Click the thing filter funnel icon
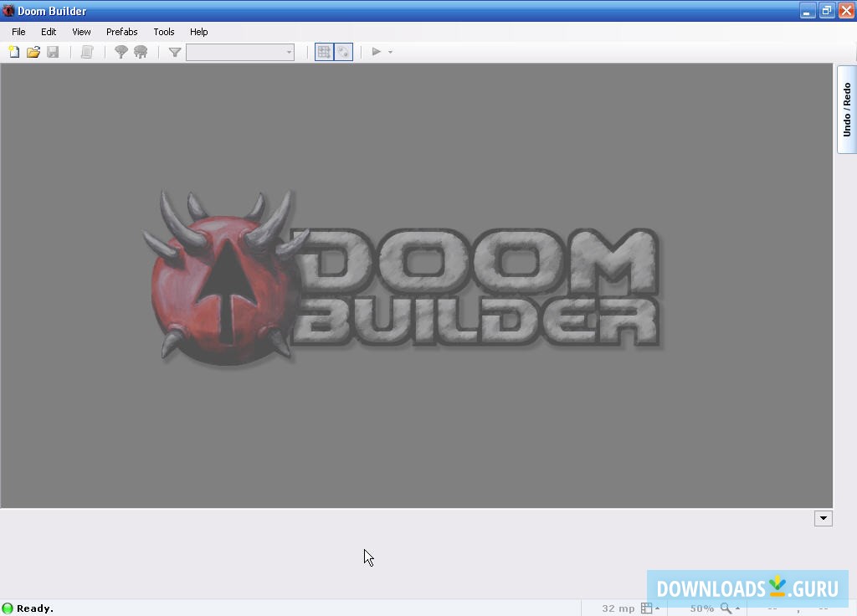 tap(174, 51)
